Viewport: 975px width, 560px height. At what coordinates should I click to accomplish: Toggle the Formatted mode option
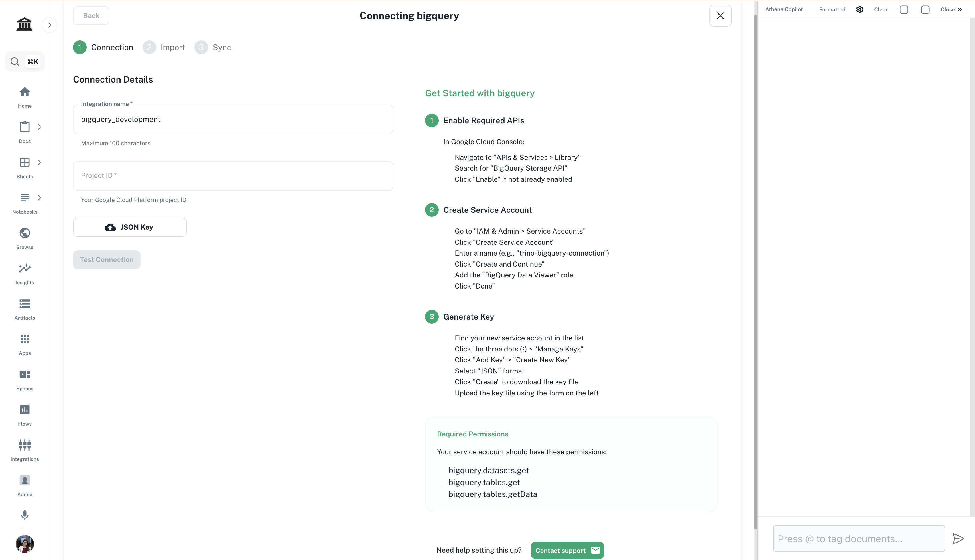[832, 10]
